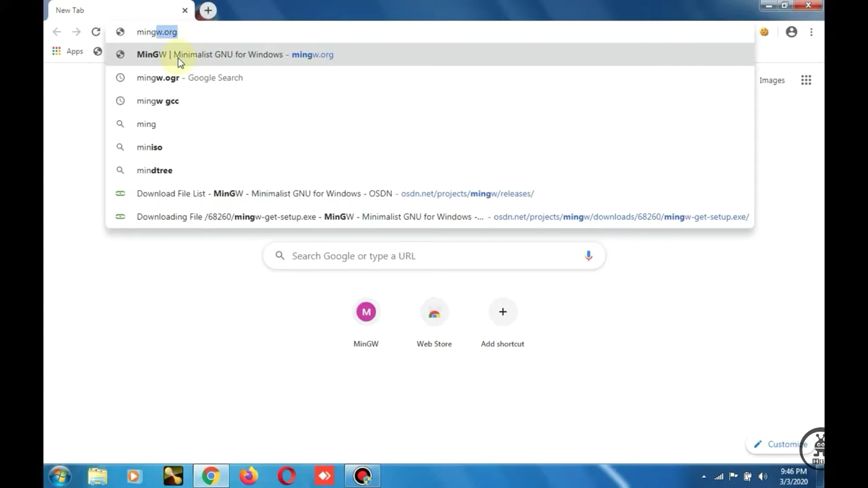Open File Explorer from the taskbar
Screen dimensions: 868x488
(98, 476)
